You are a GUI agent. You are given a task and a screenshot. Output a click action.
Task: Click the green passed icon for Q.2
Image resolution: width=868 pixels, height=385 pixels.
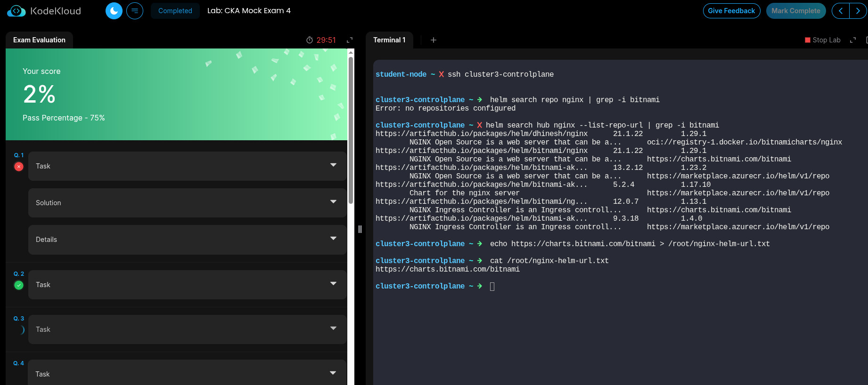(x=19, y=285)
